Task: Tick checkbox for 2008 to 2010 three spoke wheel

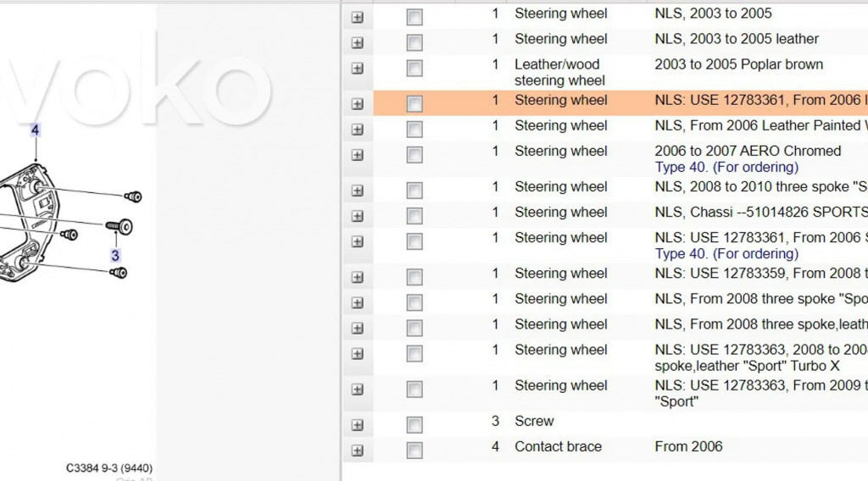Action: 415,191
